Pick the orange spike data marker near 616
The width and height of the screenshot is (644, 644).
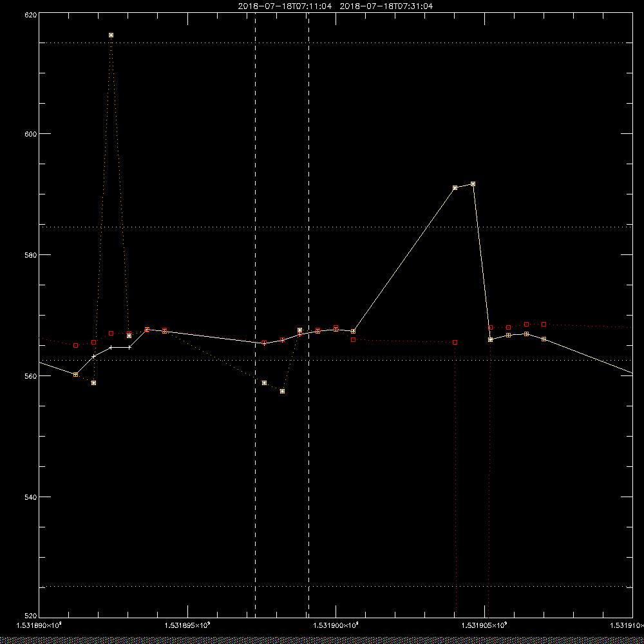pyautogui.click(x=111, y=35)
